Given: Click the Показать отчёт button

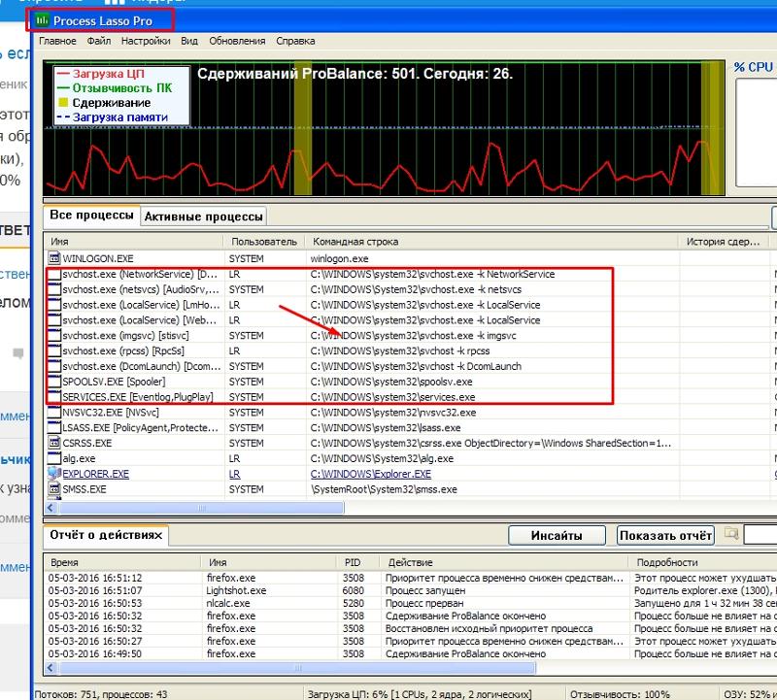Looking at the screenshot, I should point(665,535).
